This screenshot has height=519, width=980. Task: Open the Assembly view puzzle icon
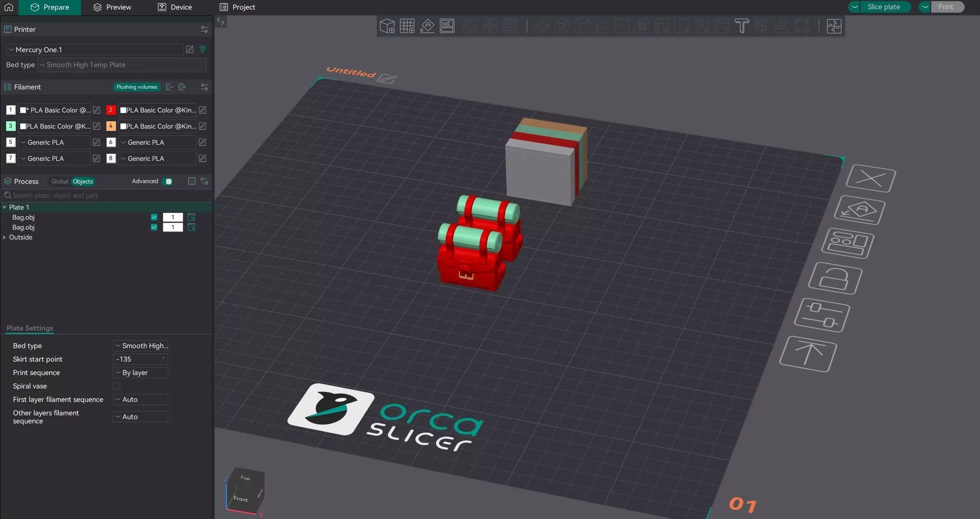[834, 26]
